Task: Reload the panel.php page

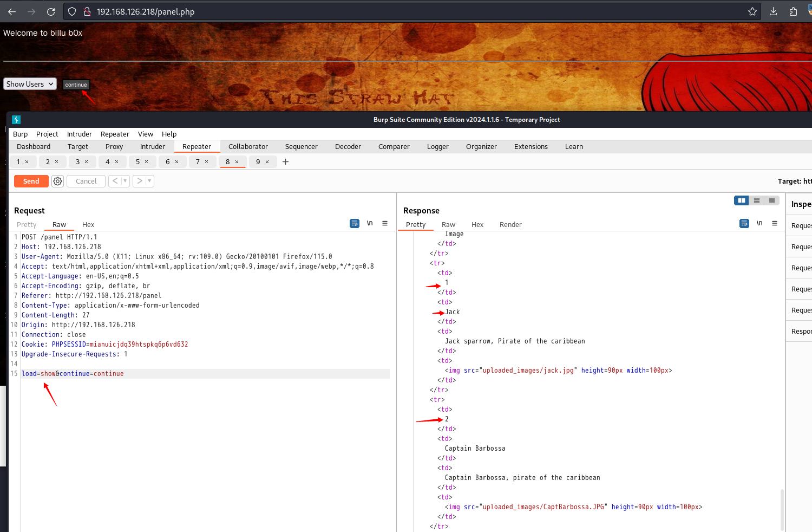Action: 51,11
